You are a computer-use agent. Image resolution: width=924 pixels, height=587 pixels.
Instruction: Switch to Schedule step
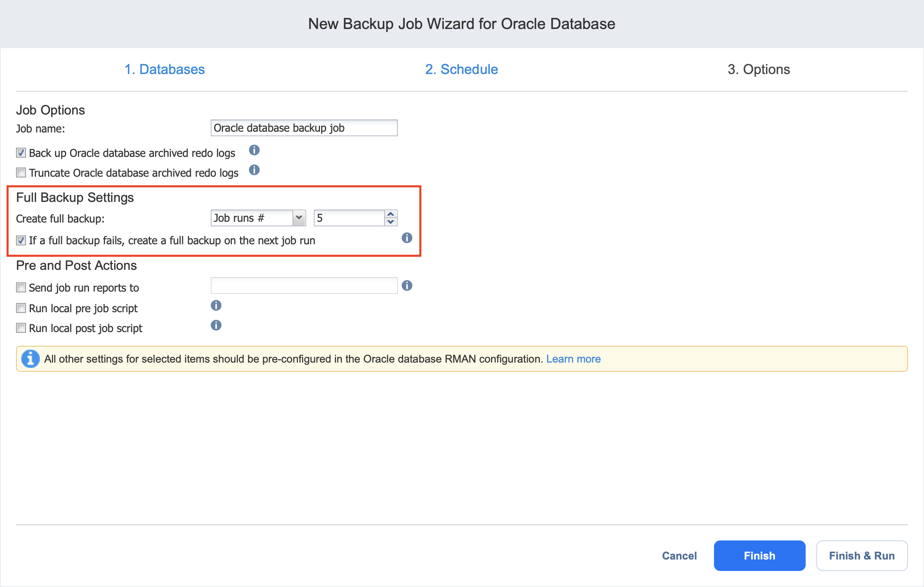click(x=461, y=69)
